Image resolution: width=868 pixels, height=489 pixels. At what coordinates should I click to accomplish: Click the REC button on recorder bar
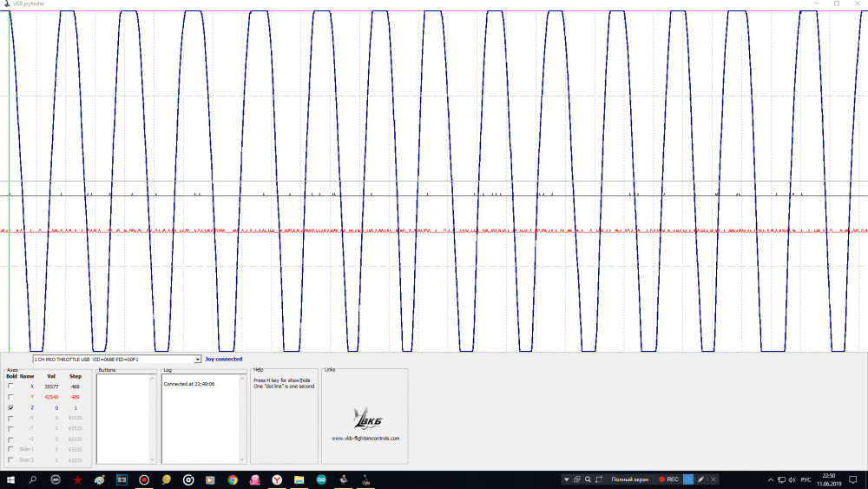(668, 479)
